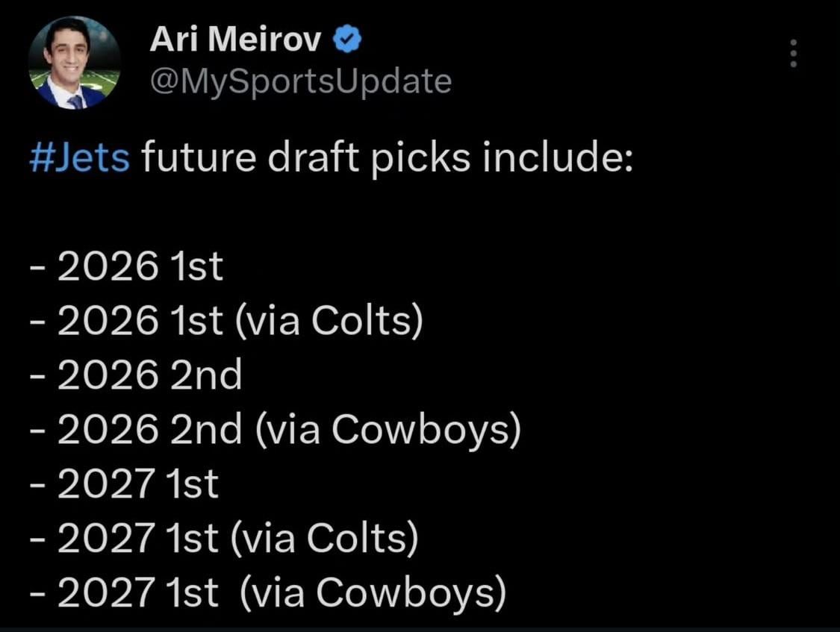Screen dimensions: 840x632
Task: Click the blue verified badge next to Ari Meirov
Action: [x=346, y=41]
